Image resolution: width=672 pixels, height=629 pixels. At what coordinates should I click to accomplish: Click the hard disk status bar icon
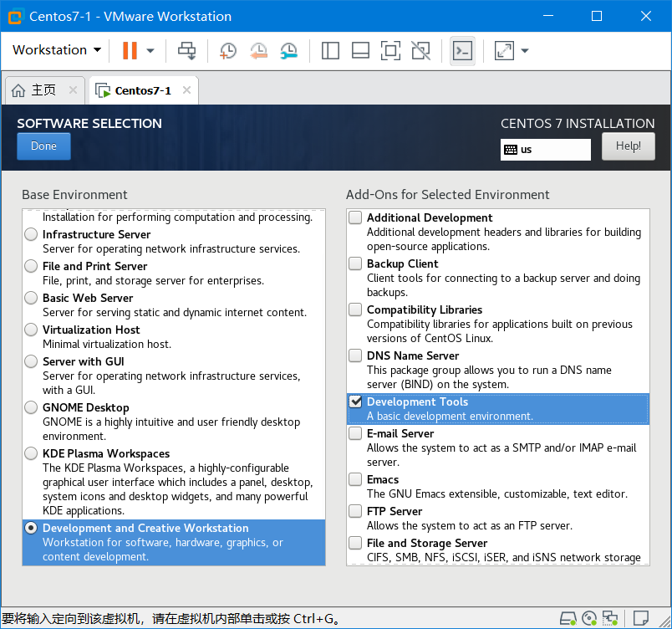pos(568,618)
